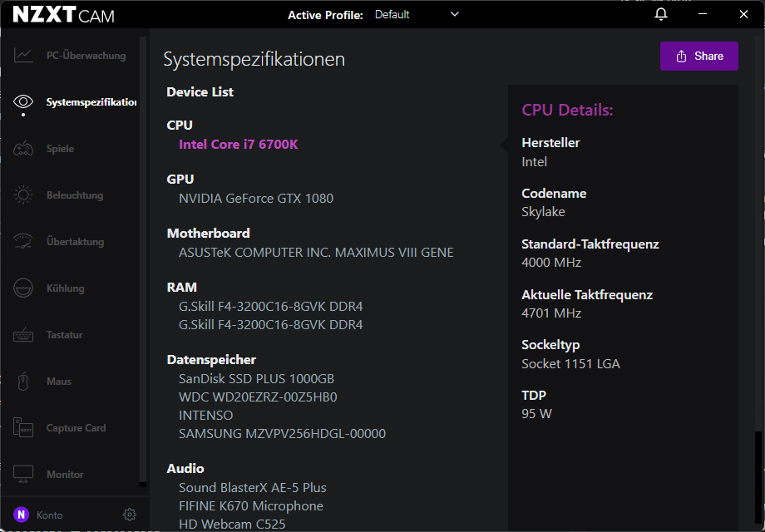Open settings with the gear icon
Image resolution: width=765 pixels, height=532 pixels.
129,515
